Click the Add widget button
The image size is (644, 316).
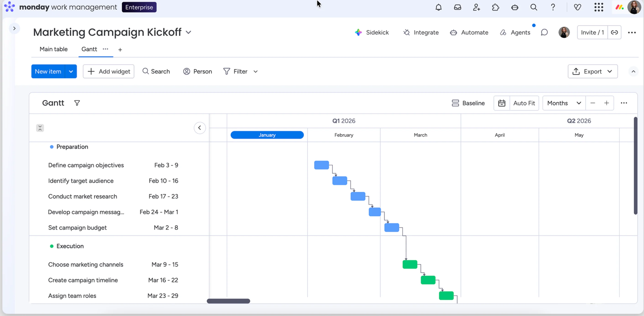click(108, 71)
